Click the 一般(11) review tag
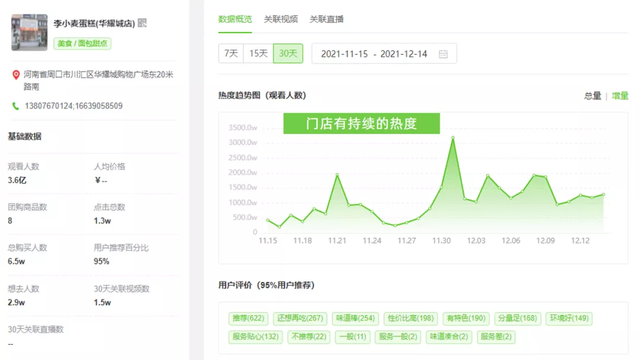This screenshot has height=360, width=640. point(353,337)
